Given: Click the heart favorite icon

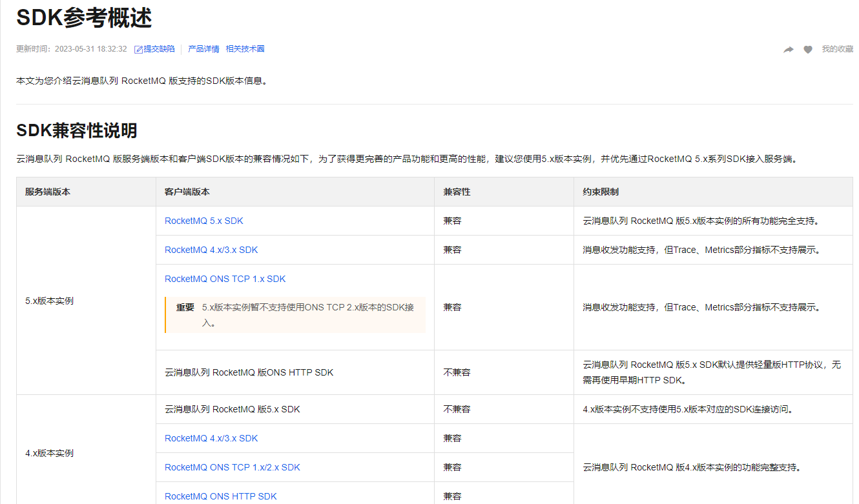Looking at the screenshot, I should 808,50.
